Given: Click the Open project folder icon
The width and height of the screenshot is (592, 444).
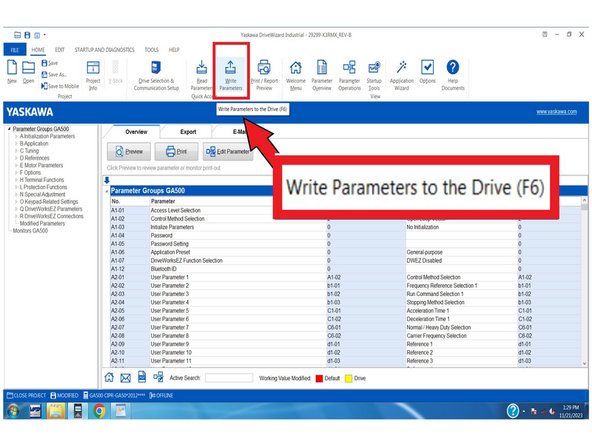Looking at the screenshot, I should coord(28,71).
